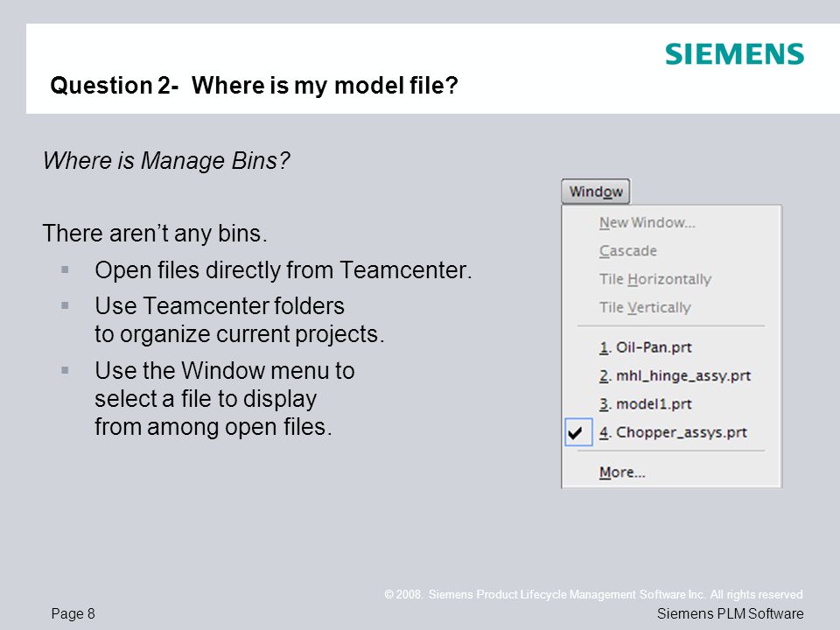Click slide title 'Where is my model file?'
This screenshot has height=630, width=840.
tap(324, 85)
